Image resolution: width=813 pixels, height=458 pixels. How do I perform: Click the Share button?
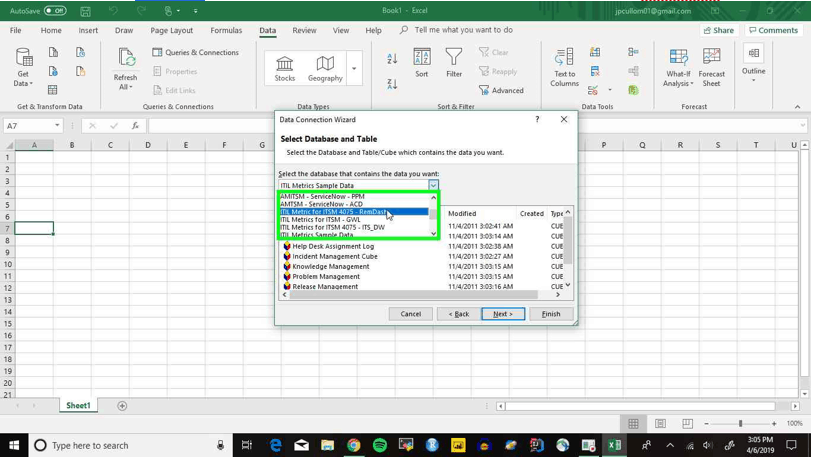coord(719,30)
